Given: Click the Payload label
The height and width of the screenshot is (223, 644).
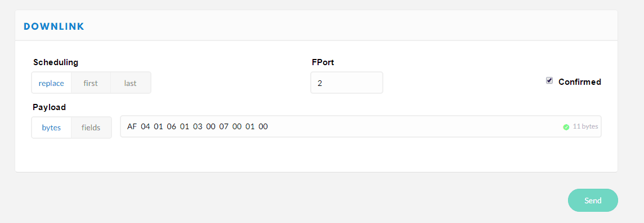Looking at the screenshot, I should [50, 107].
